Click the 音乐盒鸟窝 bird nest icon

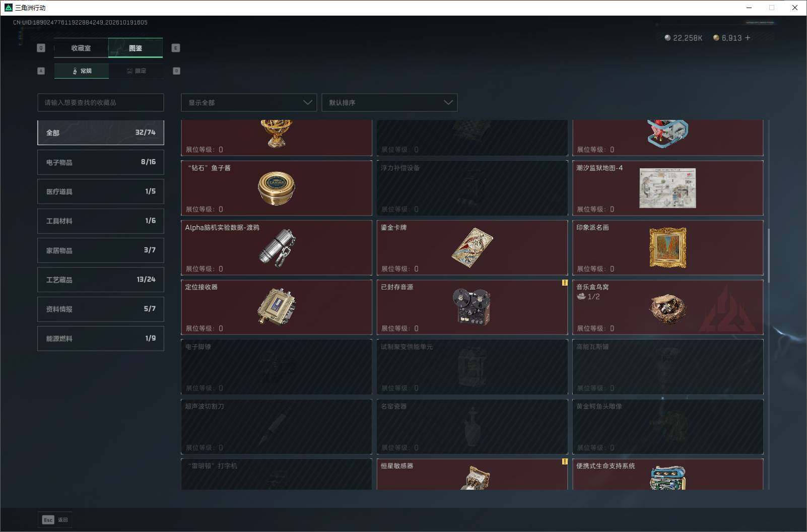[x=667, y=308]
